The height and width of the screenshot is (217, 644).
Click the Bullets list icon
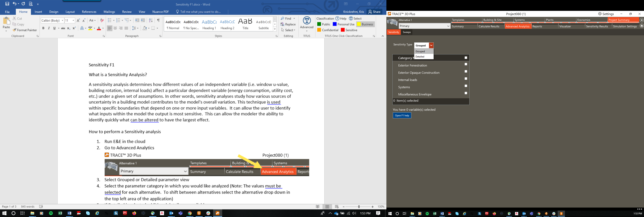tap(109, 20)
